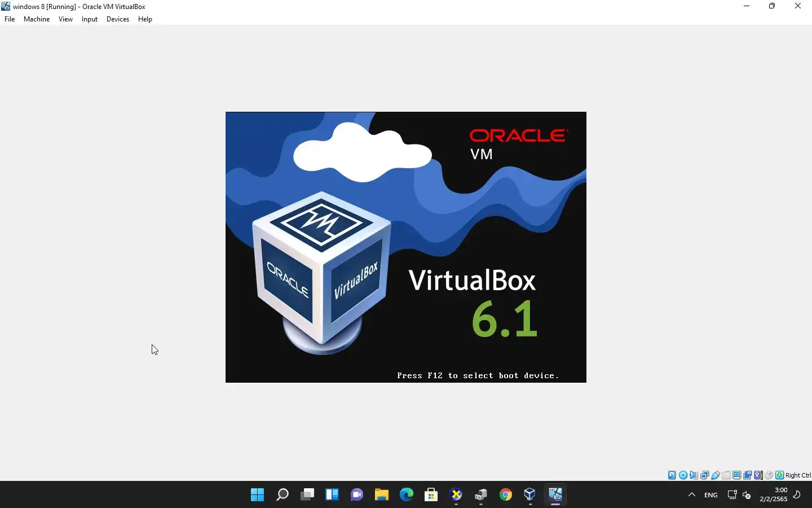Launch Google Chrome from the taskbar
Image resolution: width=812 pixels, height=508 pixels.
tap(506, 495)
